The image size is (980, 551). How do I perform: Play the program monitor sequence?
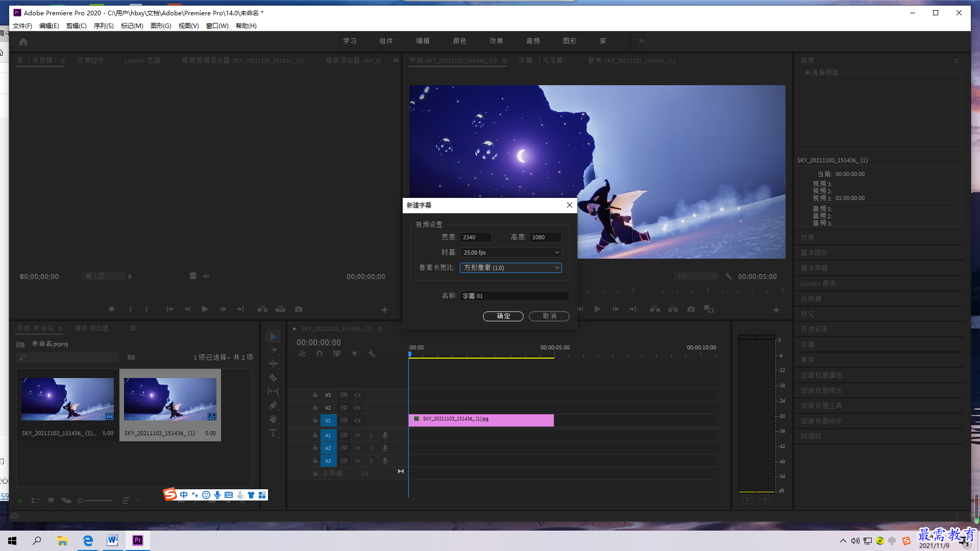coord(598,309)
